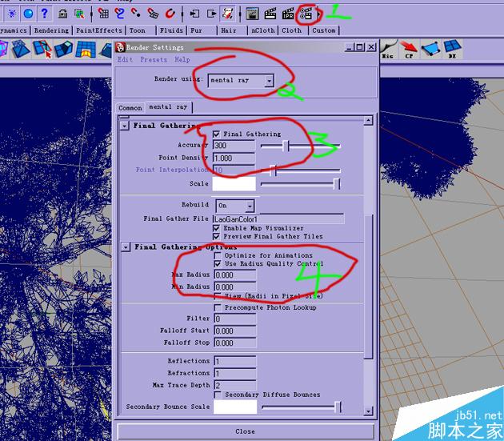Enable snap to points magnet icon

point(136,14)
